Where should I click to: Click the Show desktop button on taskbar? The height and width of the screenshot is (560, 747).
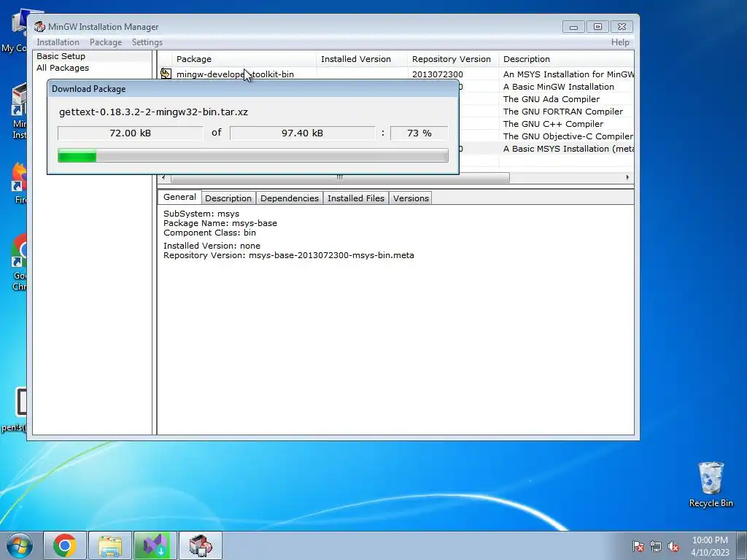[742, 545]
